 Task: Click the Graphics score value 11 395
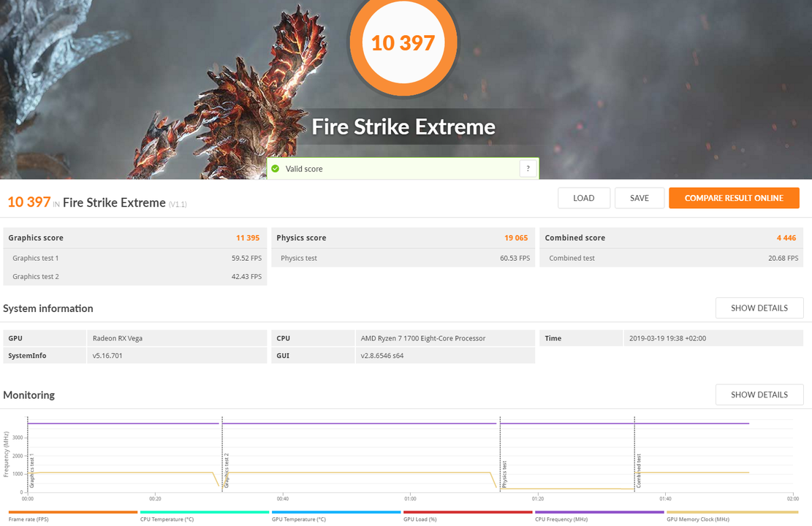pyautogui.click(x=248, y=237)
